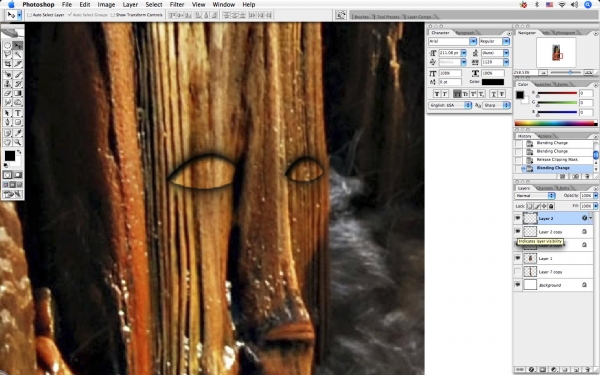Enable Auto Select Layer checkbox
The height and width of the screenshot is (375, 600).
[29, 15]
